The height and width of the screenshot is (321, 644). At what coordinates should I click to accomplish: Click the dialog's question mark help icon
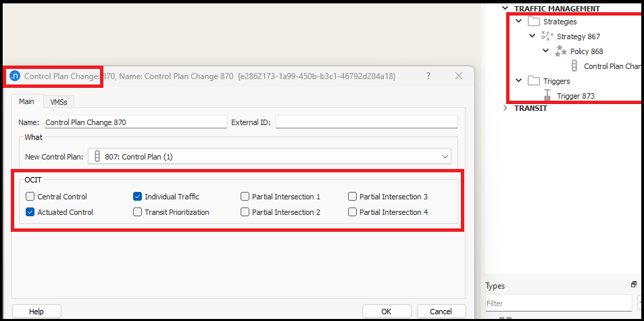click(x=428, y=76)
